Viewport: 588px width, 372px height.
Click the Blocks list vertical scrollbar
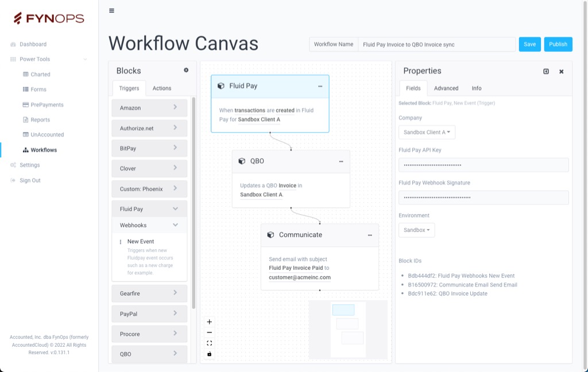194,203
